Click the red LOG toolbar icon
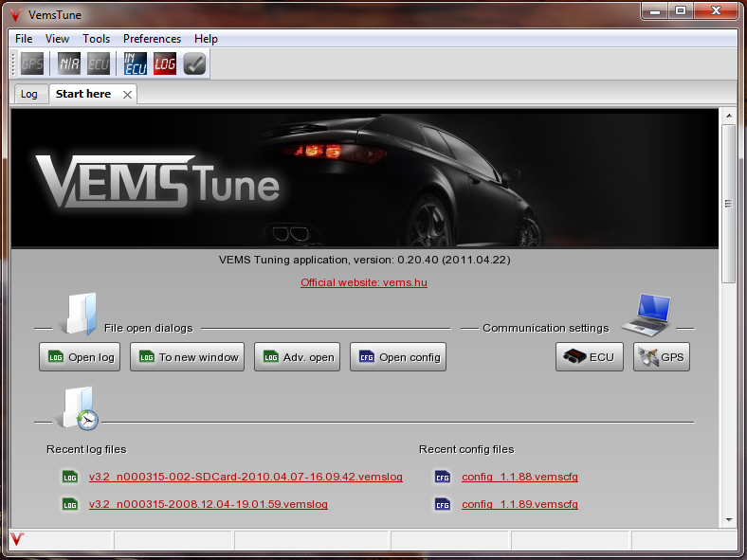The image size is (747, 560). (165, 64)
